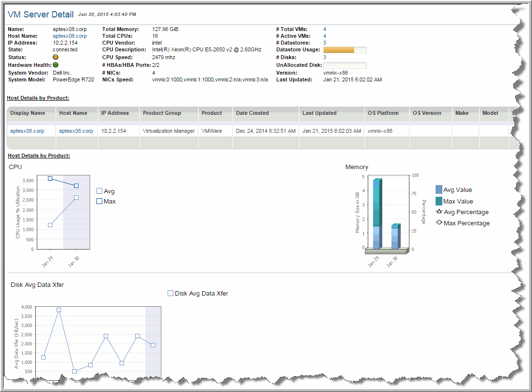Click the yellow Status indicator icon

[x=55, y=57]
